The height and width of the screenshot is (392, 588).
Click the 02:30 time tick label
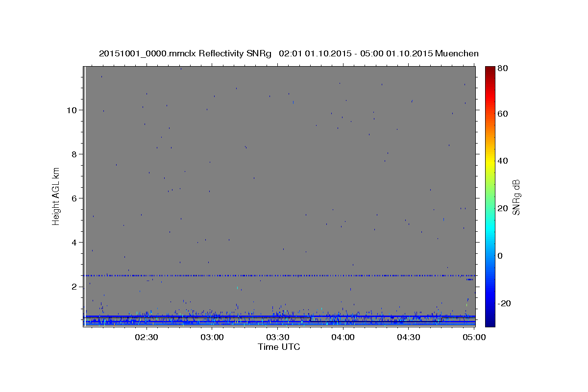coord(147,337)
